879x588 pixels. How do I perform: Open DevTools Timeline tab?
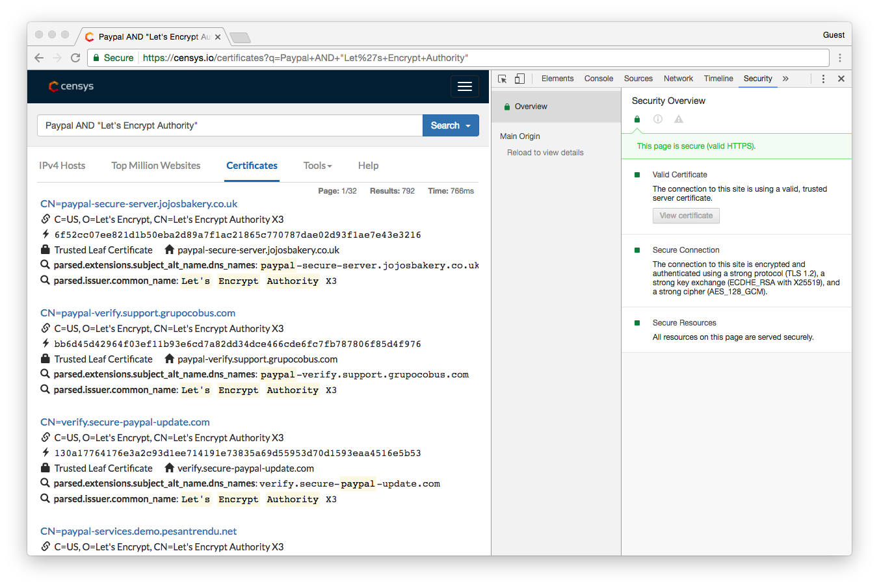tap(718, 79)
